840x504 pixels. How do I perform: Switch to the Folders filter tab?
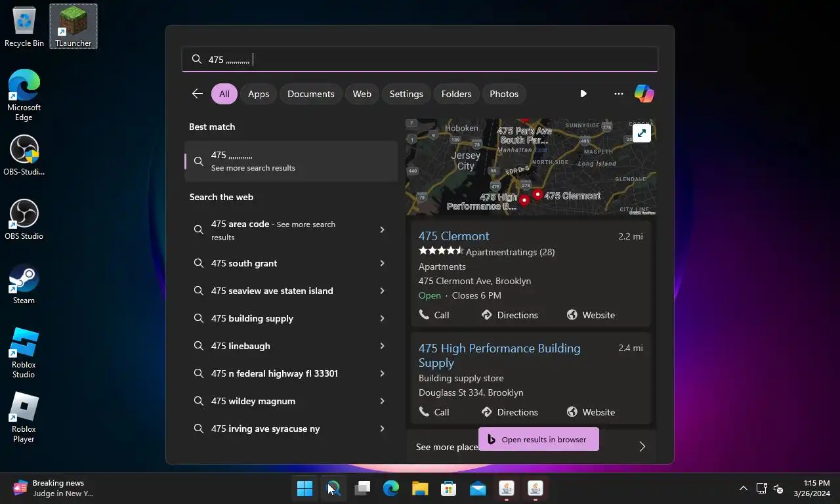tap(456, 94)
